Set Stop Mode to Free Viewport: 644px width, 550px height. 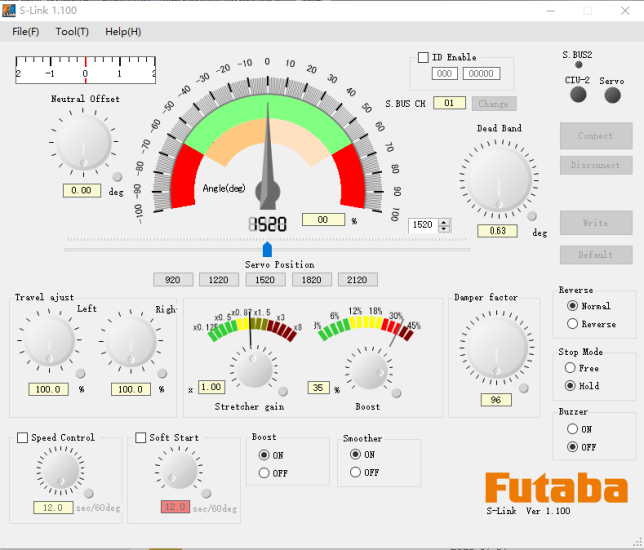572,368
